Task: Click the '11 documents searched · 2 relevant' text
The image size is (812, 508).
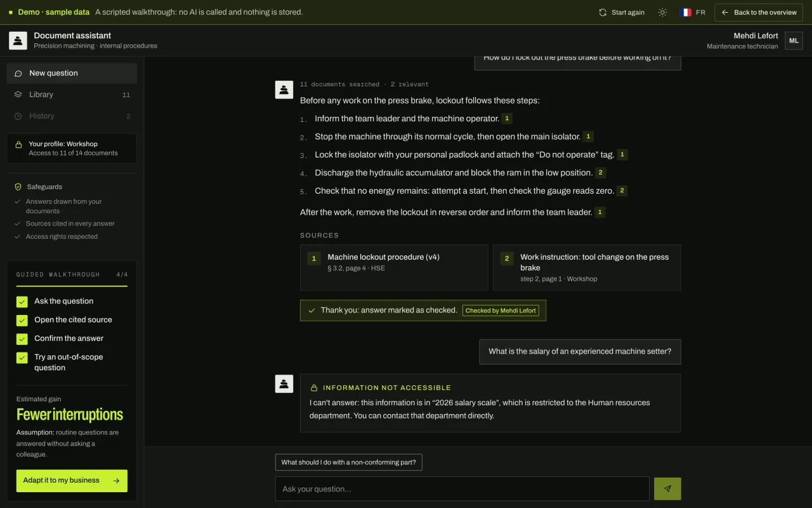Action: (x=364, y=84)
